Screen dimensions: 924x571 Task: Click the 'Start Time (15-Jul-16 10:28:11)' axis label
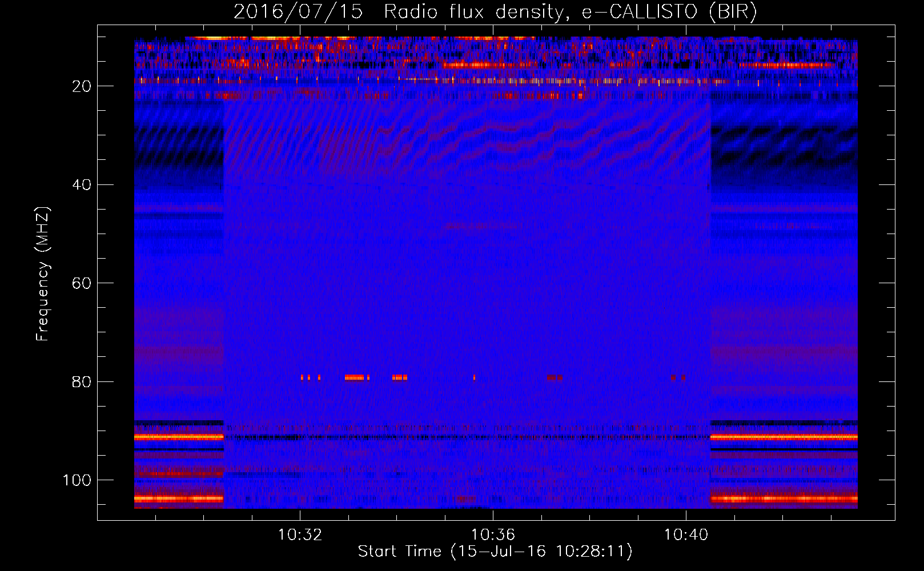495,552
